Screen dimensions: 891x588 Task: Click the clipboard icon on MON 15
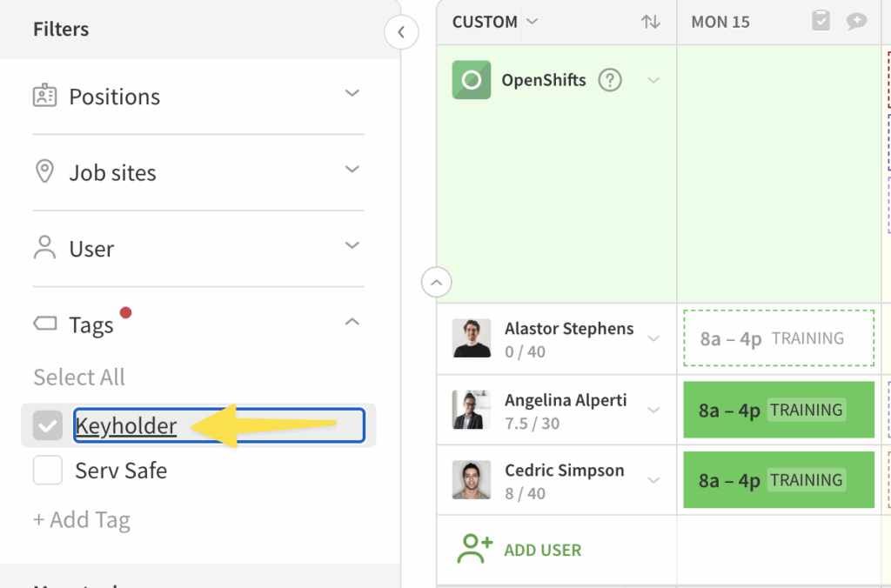pyautogui.click(x=821, y=22)
